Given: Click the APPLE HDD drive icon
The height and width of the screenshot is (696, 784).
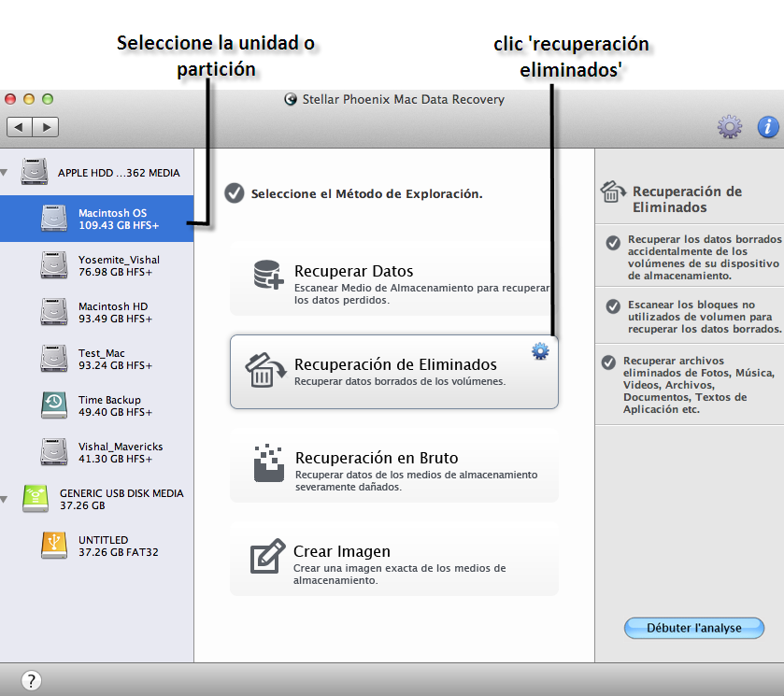Looking at the screenshot, I should (35, 172).
